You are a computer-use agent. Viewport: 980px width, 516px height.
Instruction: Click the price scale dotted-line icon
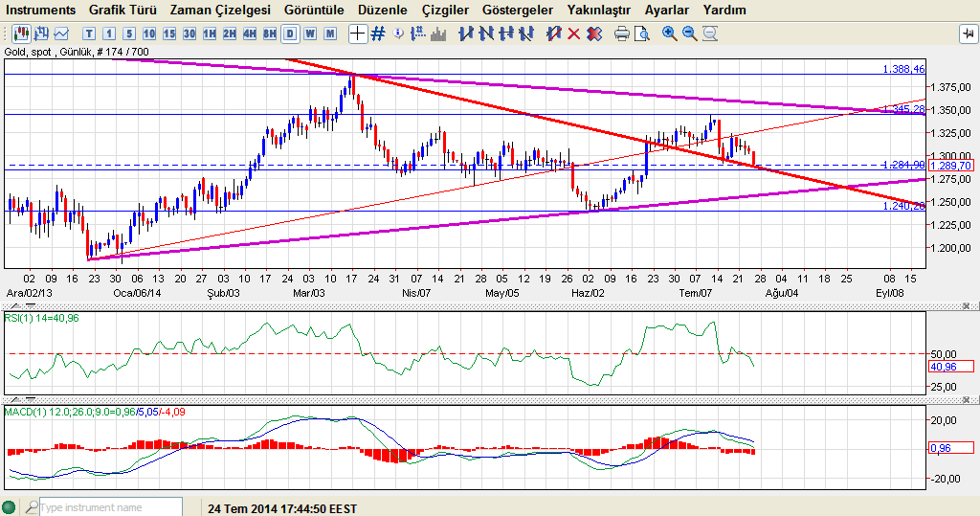(418, 34)
